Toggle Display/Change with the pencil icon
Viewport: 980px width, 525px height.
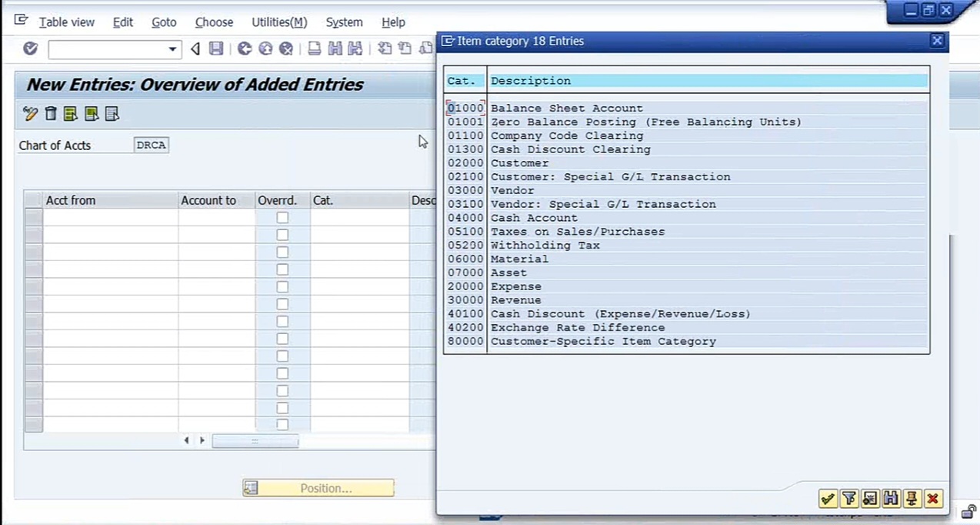(30, 114)
